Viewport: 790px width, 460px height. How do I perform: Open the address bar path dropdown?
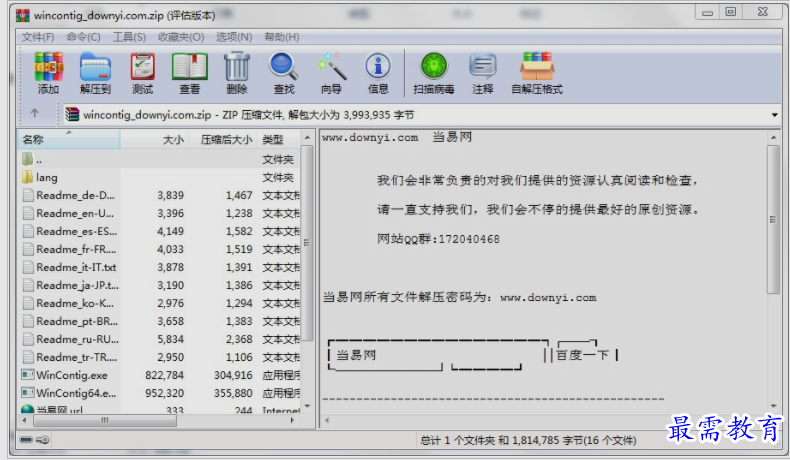pyautogui.click(x=774, y=115)
